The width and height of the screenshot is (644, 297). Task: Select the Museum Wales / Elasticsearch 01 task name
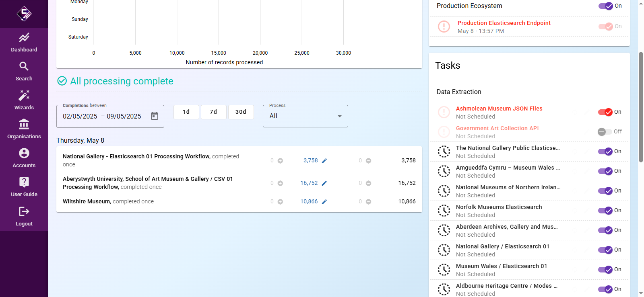coord(502,266)
